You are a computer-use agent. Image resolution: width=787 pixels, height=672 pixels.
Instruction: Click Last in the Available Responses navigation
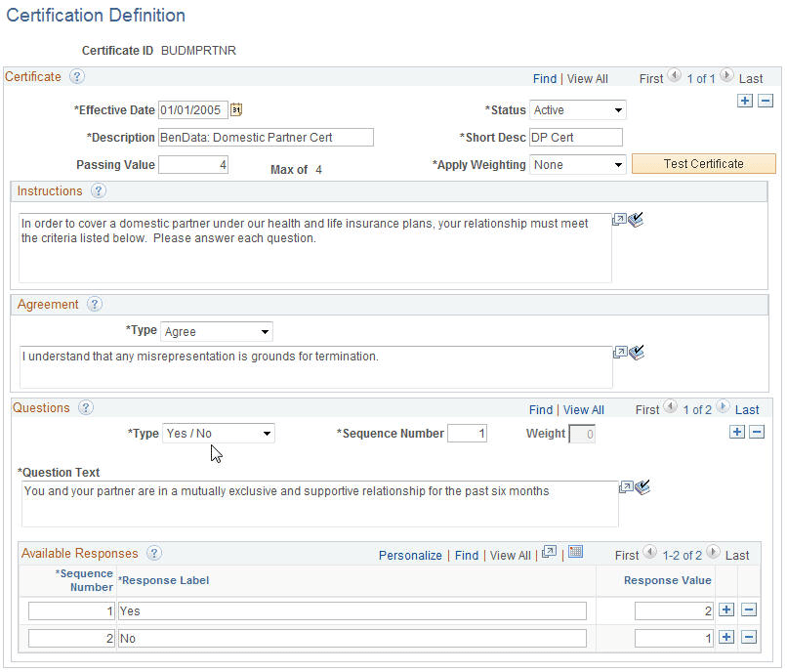click(x=736, y=555)
